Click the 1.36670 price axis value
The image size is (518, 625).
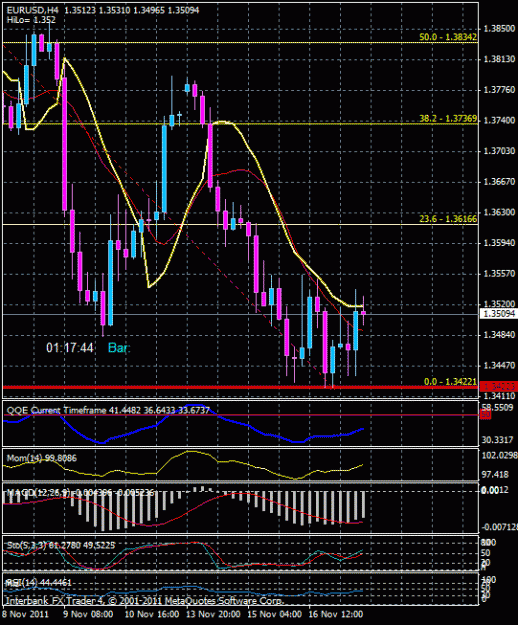[499, 182]
